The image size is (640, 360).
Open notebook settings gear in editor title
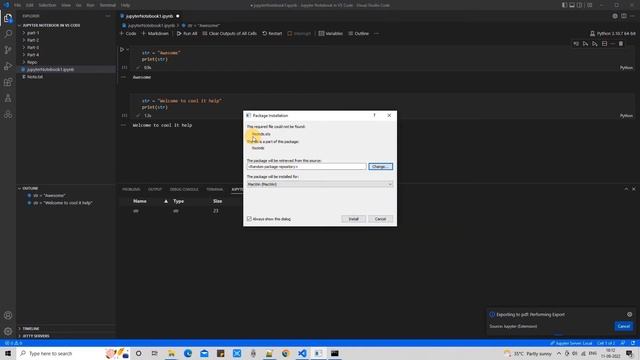(615, 16)
